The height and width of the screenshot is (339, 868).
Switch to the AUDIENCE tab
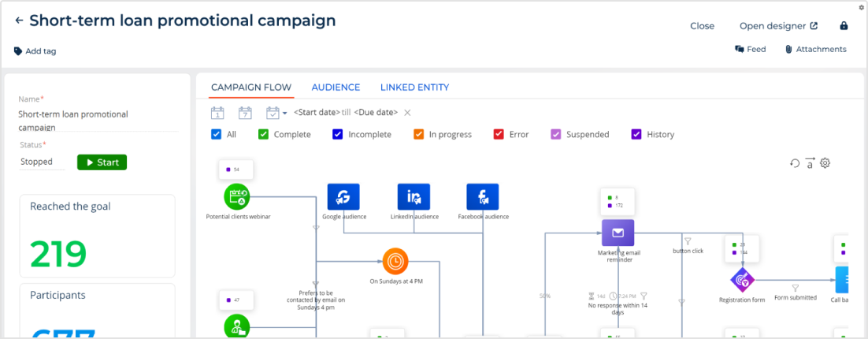pyautogui.click(x=336, y=88)
